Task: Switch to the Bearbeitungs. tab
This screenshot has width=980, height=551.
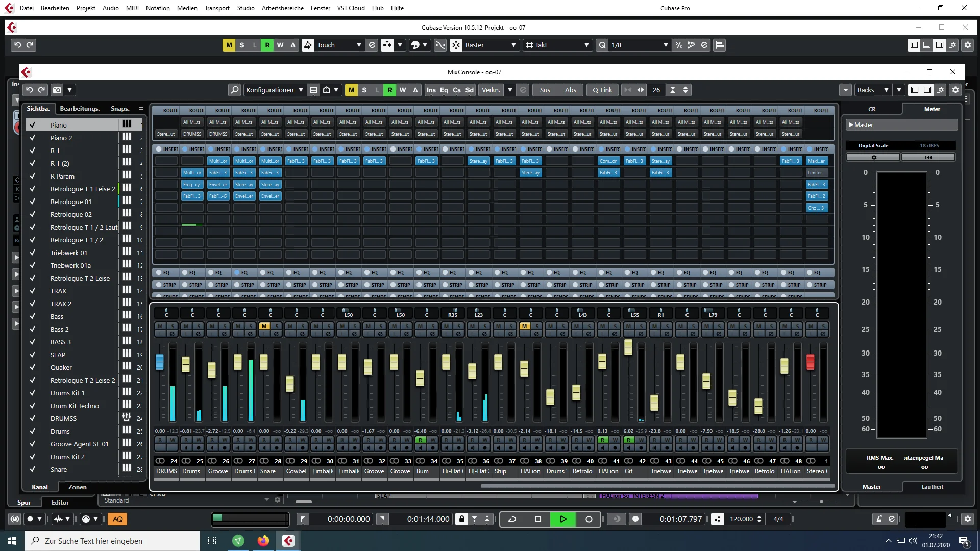Action: pos(80,108)
